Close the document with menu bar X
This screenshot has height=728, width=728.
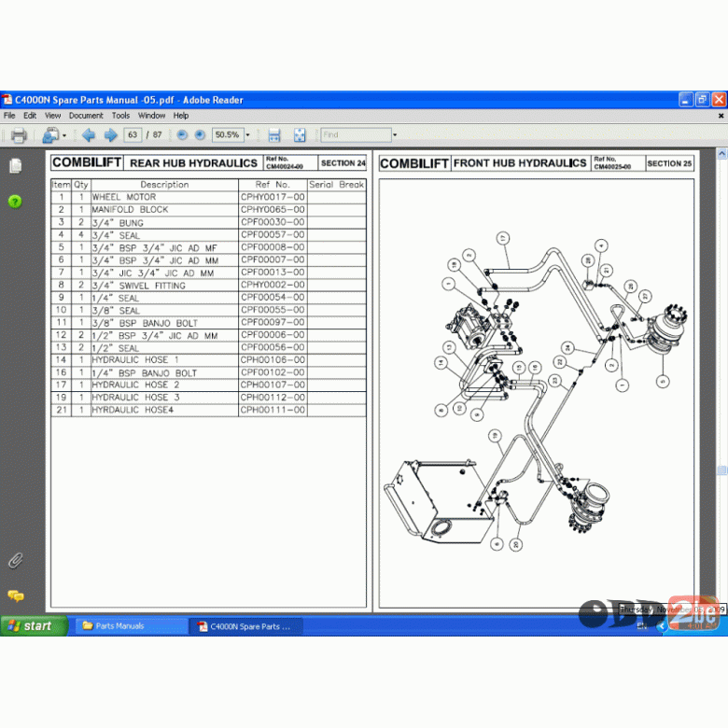point(721,116)
